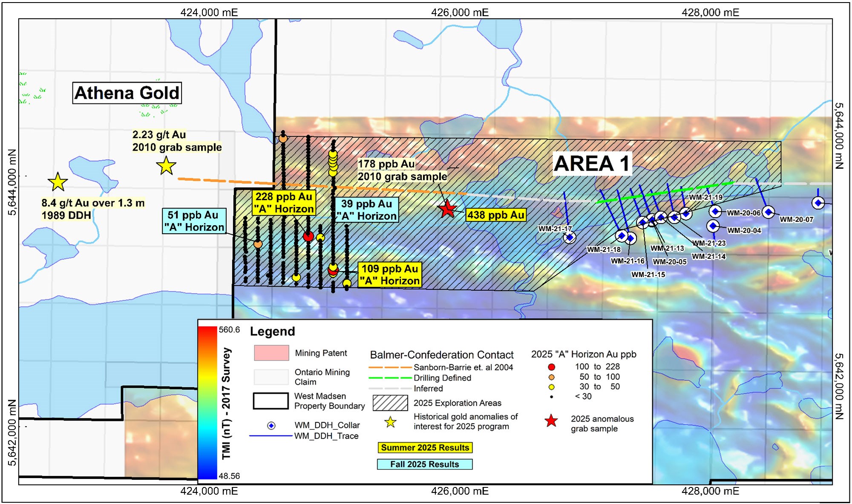Screen dimensions: 852x504
Task: Click yellow star at 8.4 g/t Au DDH
Action: [58, 182]
